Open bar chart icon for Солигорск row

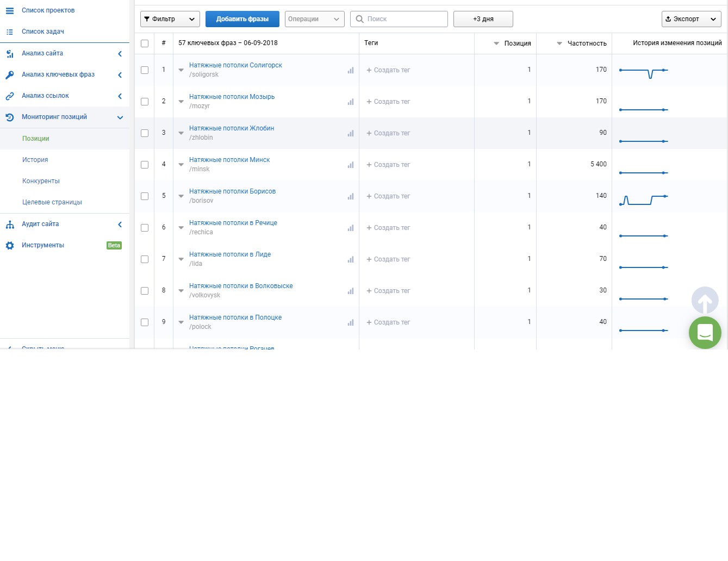click(351, 70)
